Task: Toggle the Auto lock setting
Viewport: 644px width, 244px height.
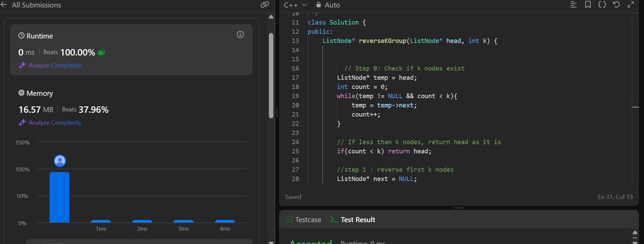Action: (328, 5)
